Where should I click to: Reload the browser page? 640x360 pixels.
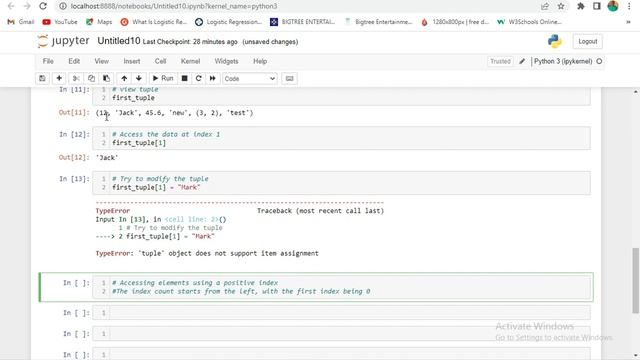(x=43, y=6)
